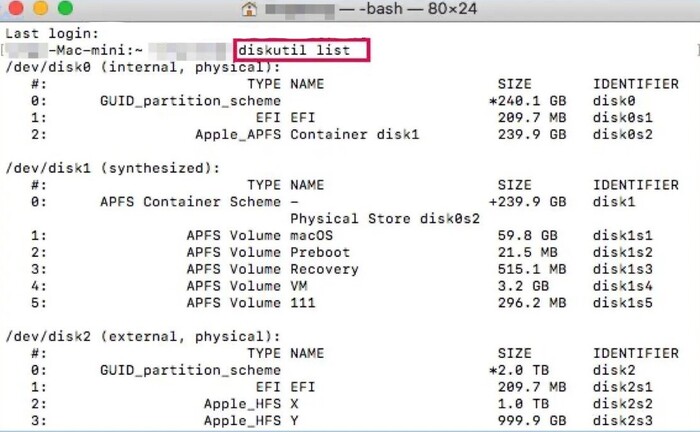Click the Preboot volume name

[x=318, y=252]
